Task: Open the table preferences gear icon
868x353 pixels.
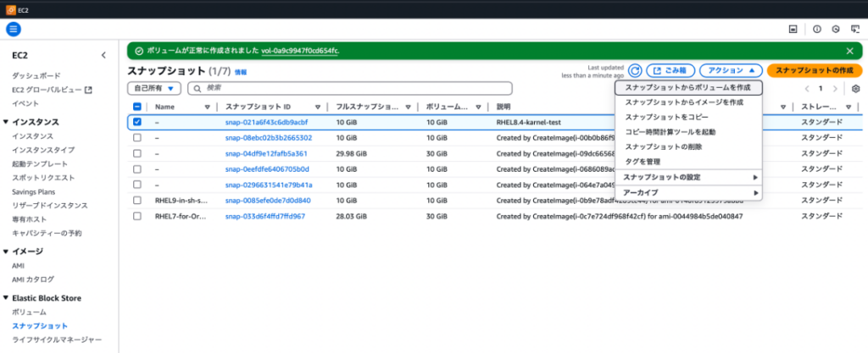Action: (856, 88)
